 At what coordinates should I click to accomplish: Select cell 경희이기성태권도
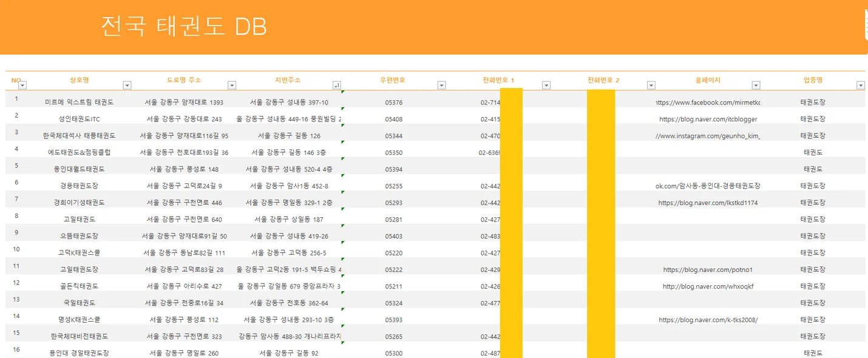coord(80,203)
